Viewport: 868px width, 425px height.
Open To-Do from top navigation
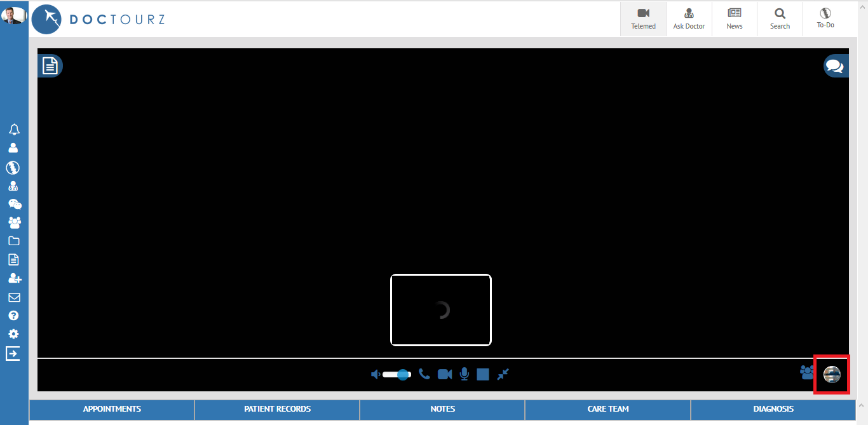click(x=825, y=19)
